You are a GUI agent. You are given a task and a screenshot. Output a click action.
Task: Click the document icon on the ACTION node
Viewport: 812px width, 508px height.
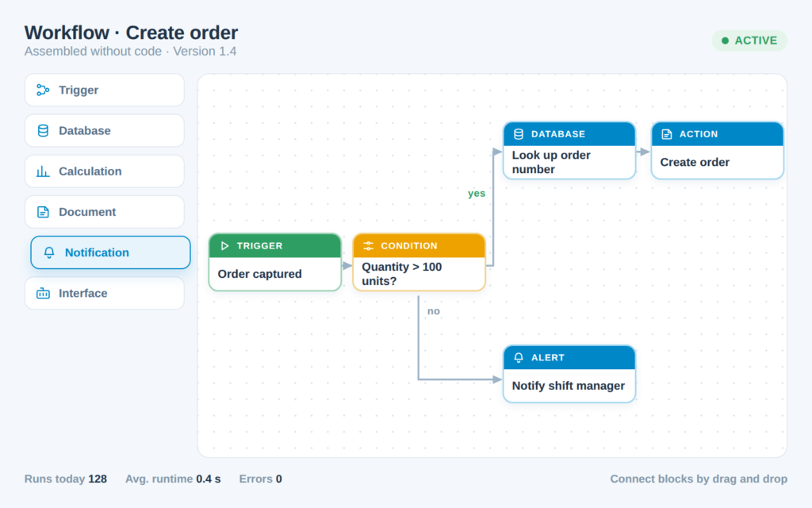[x=667, y=134]
